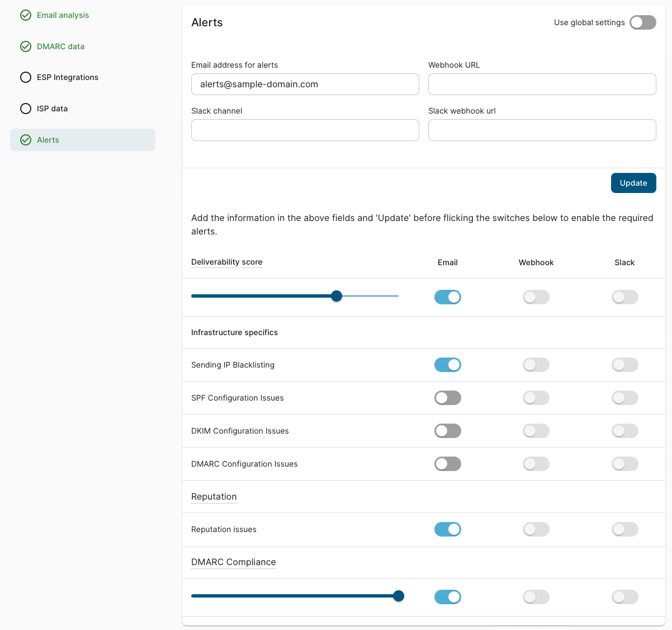Enable Slack alert for SPF Configuration Issues

pyautogui.click(x=625, y=398)
